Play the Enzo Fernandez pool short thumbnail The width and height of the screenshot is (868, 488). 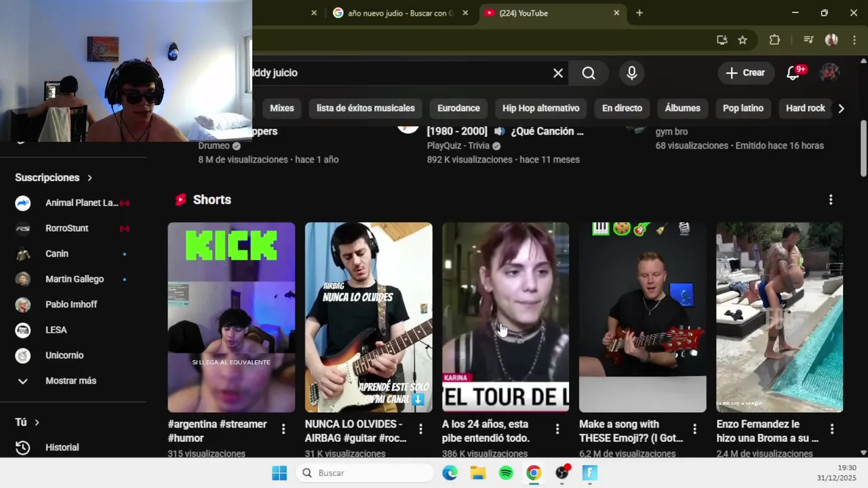pos(780,317)
